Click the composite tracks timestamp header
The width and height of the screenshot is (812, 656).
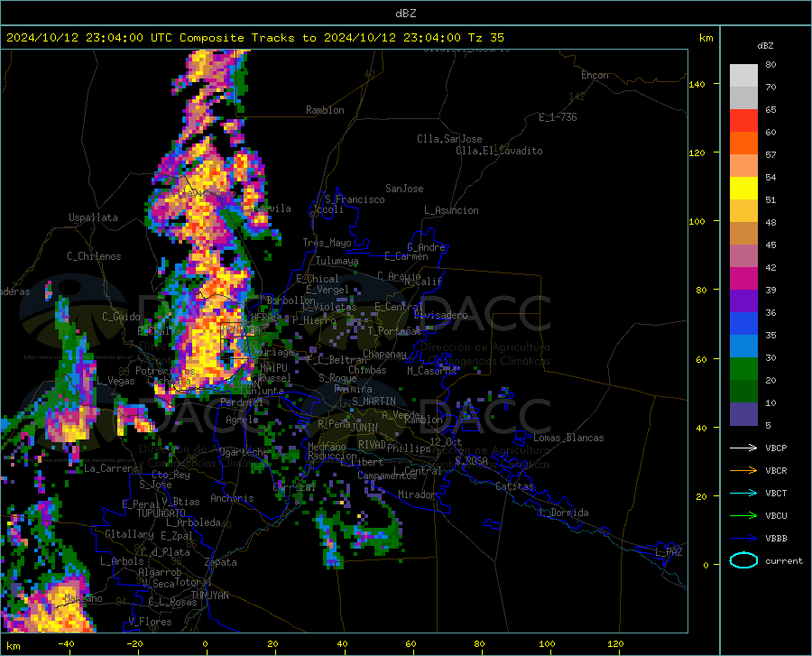(x=254, y=38)
